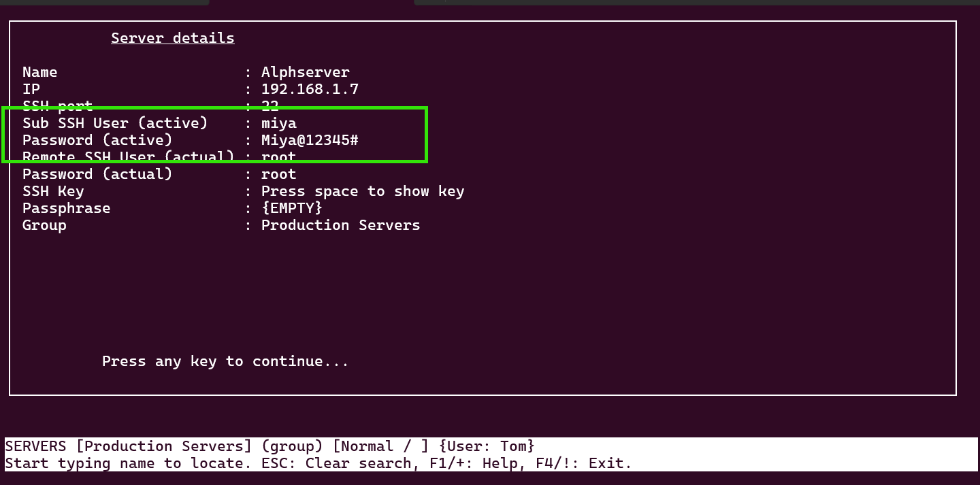Click the User: Tom indicator
980x485 pixels.
487,446
